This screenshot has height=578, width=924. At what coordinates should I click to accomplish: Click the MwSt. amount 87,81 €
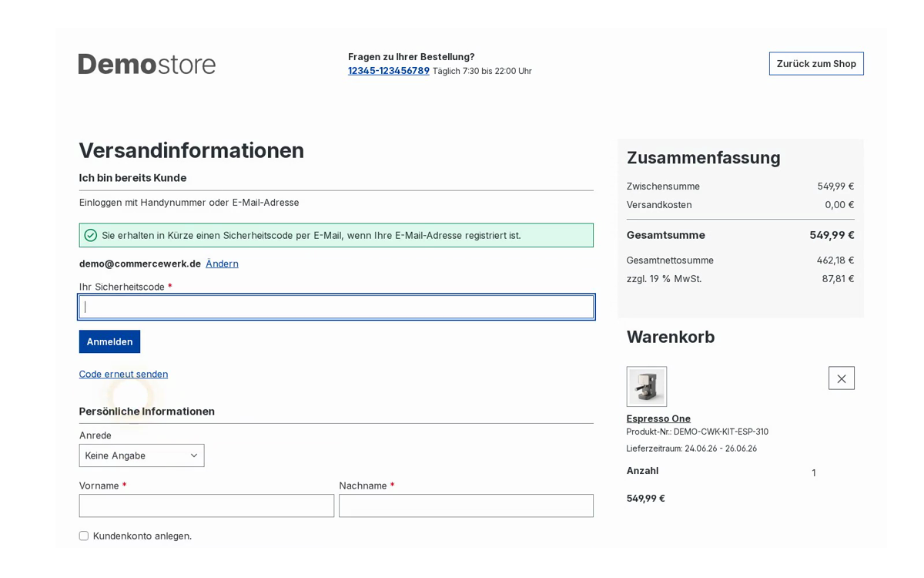click(838, 279)
